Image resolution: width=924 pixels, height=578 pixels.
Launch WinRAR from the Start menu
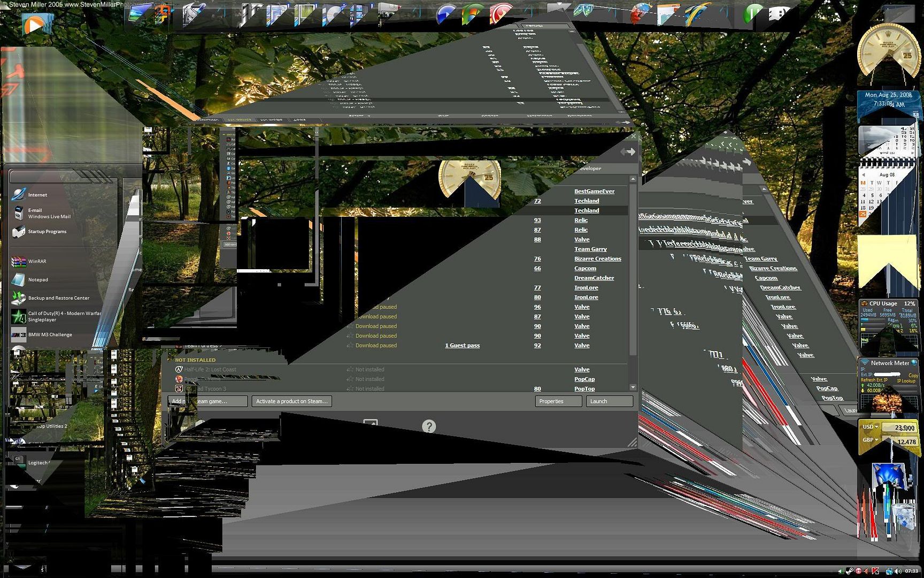click(36, 262)
